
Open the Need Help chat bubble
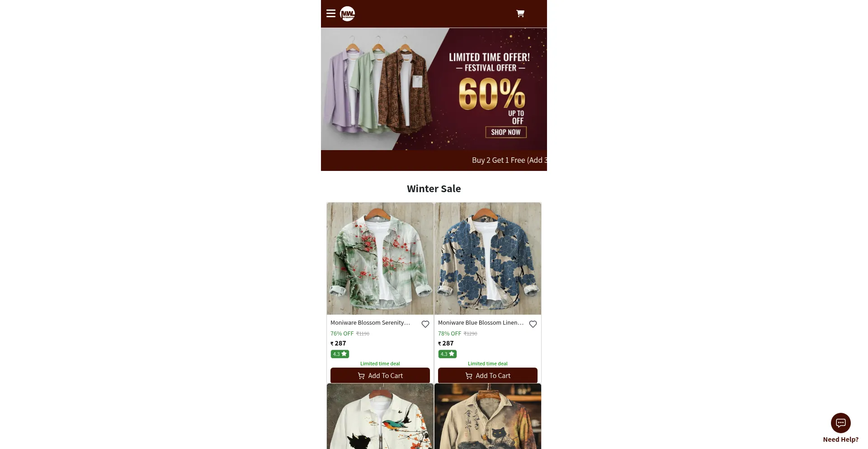pos(840,423)
